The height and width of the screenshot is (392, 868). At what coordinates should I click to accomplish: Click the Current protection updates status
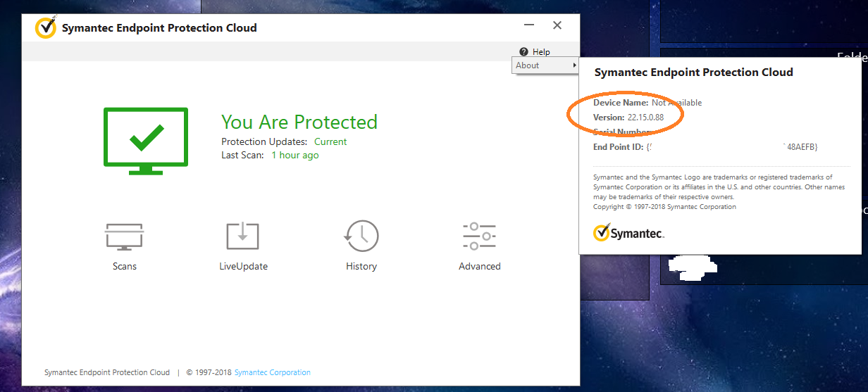(330, 141)
